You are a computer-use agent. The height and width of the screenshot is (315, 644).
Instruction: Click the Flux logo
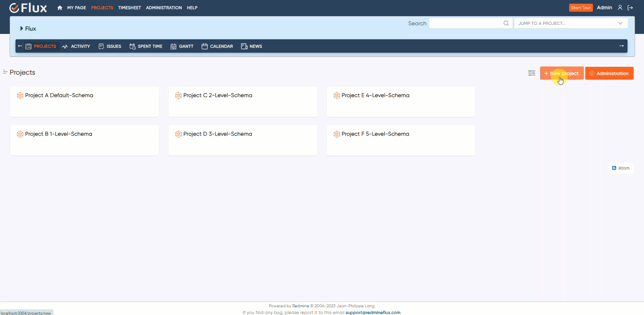(28, 8)
